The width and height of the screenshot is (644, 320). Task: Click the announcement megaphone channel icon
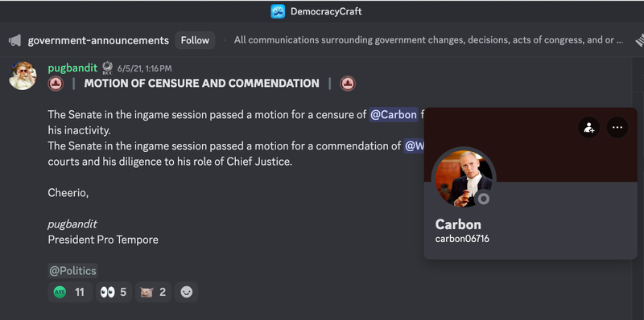point(14,40)
